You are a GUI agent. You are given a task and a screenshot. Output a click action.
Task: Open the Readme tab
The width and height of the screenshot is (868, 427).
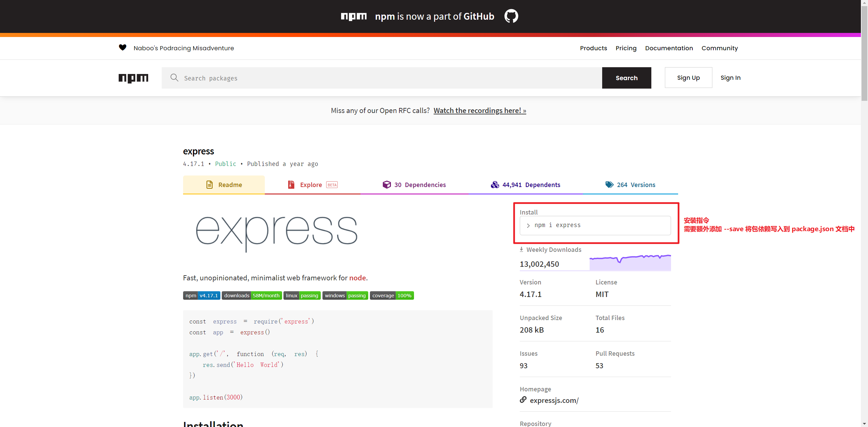point(224,185)
